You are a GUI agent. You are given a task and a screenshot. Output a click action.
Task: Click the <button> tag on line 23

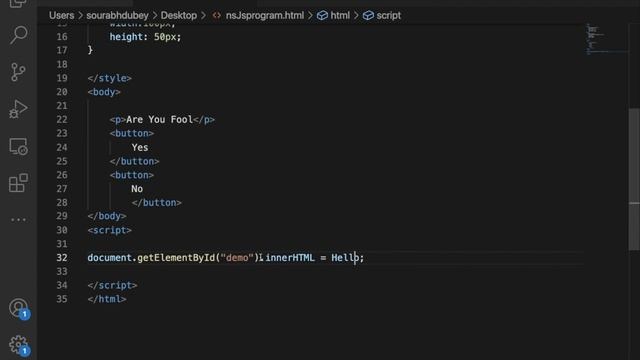pyautogui.click(x=131, y=133)
